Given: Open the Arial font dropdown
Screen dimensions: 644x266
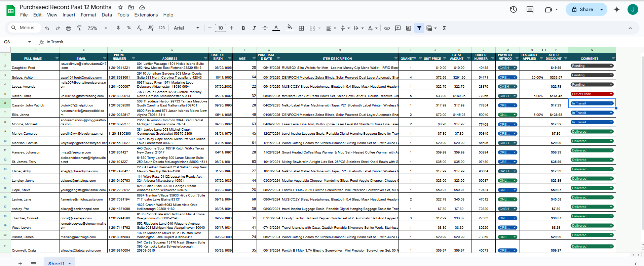Looking at the screenshot, I should pos(186,28).
